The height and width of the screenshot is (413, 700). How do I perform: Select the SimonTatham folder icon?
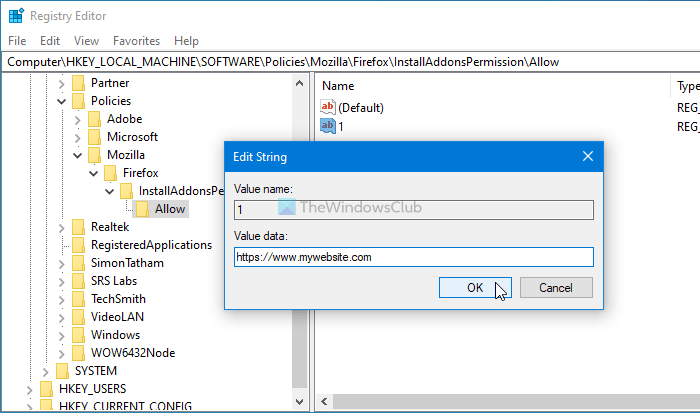tap(79, 263)
